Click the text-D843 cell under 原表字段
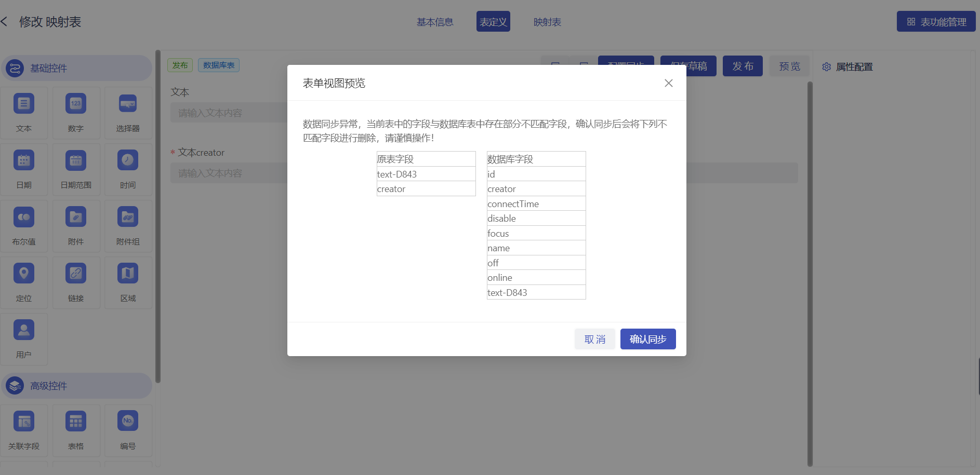This screenshot has width=980, height=475. (426, 174)
